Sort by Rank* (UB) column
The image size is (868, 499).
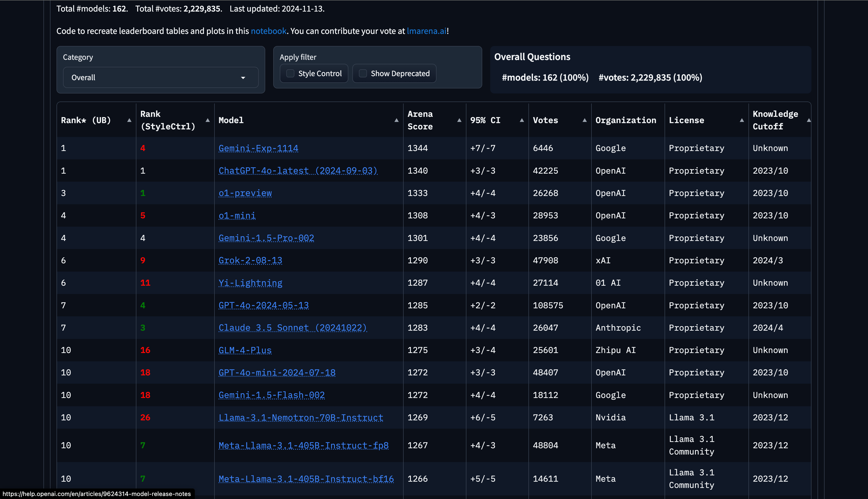(129, 120)
